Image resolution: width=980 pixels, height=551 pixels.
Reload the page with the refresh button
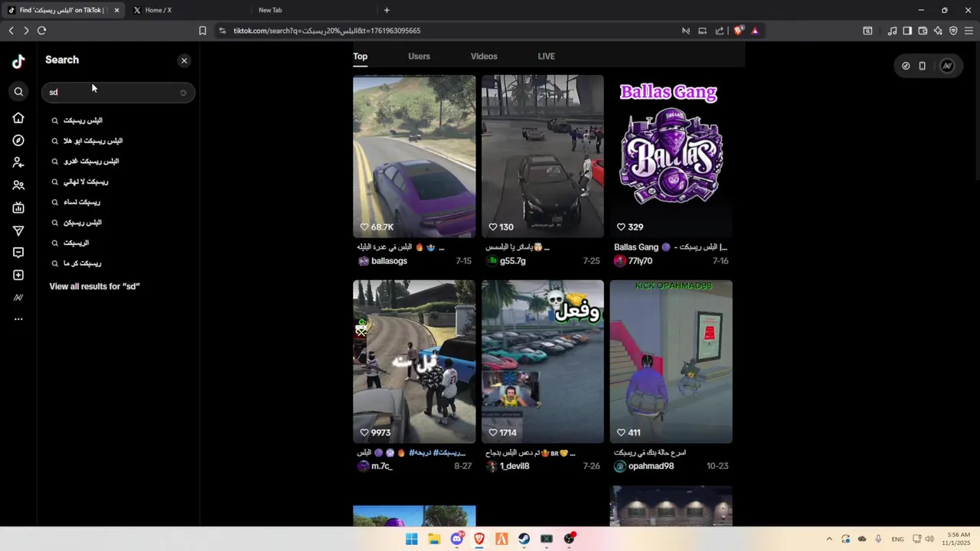click(42, 31)
